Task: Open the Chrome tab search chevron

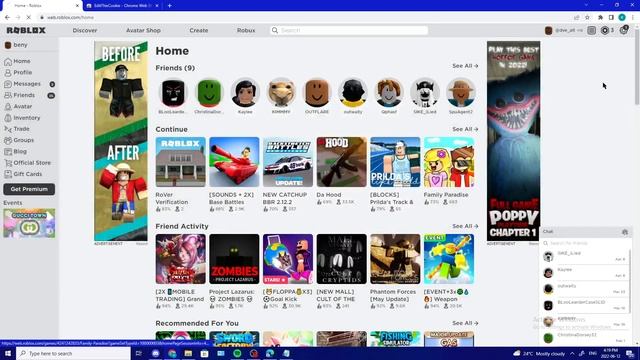Action: point(586,5)
